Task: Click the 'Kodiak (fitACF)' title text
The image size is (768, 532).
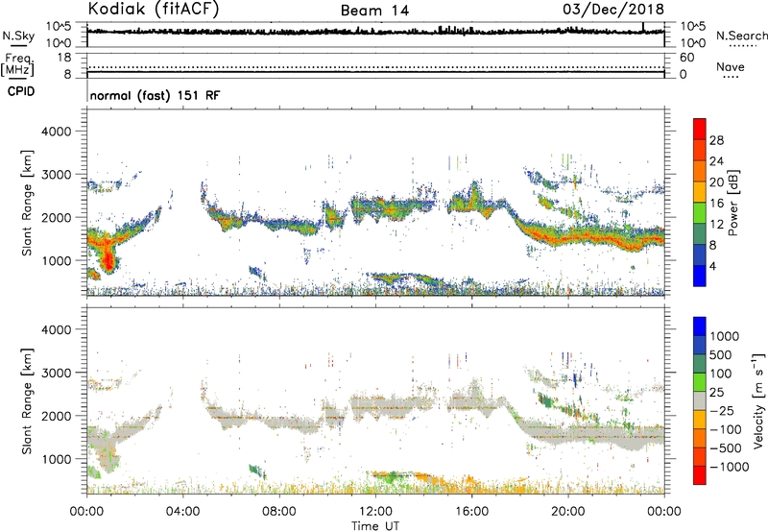Action: point(154,9)
